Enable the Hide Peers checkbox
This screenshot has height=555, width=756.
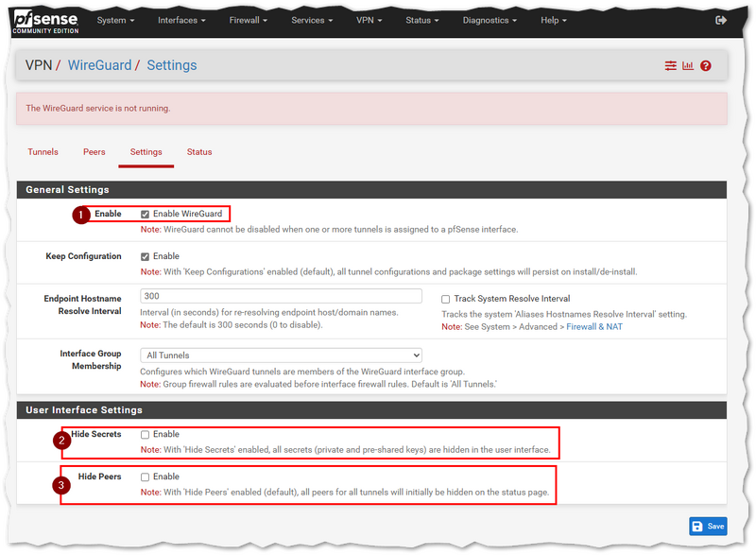(145, 477)
